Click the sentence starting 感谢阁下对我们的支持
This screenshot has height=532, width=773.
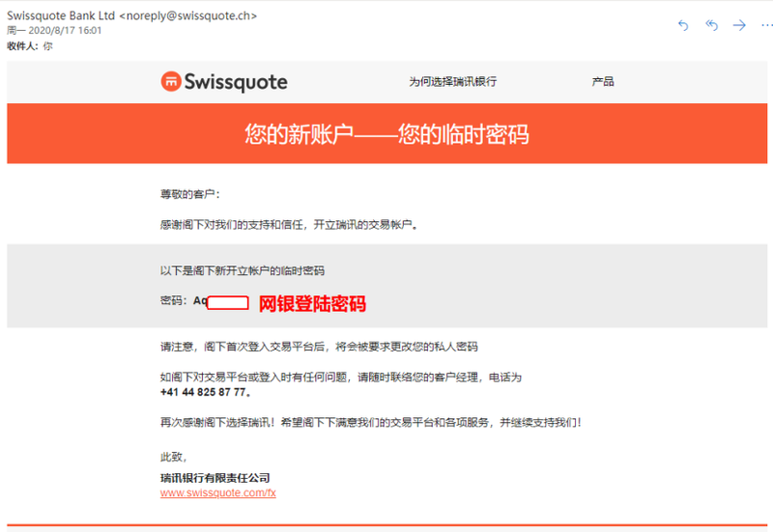pyautogui.click(x=289, y=225)
